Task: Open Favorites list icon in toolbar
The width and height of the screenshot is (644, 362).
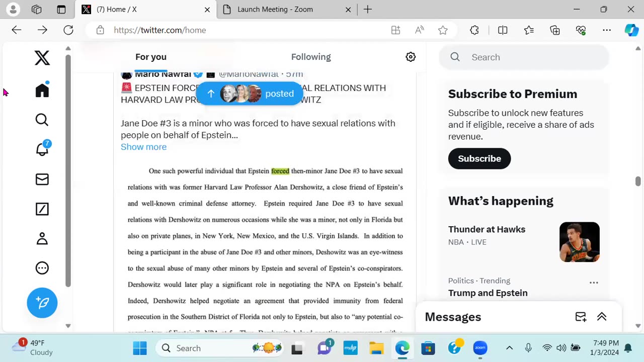Action: pos(529,30)
